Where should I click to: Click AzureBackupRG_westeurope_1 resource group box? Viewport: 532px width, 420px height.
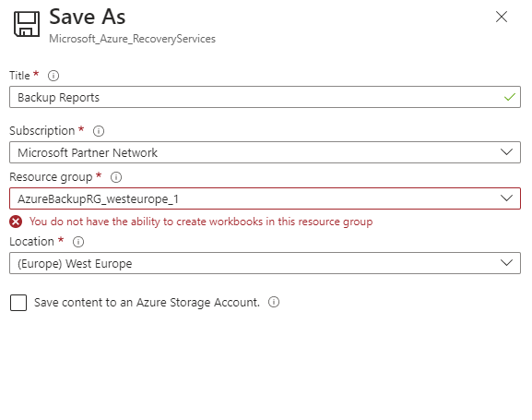[265, 198]
